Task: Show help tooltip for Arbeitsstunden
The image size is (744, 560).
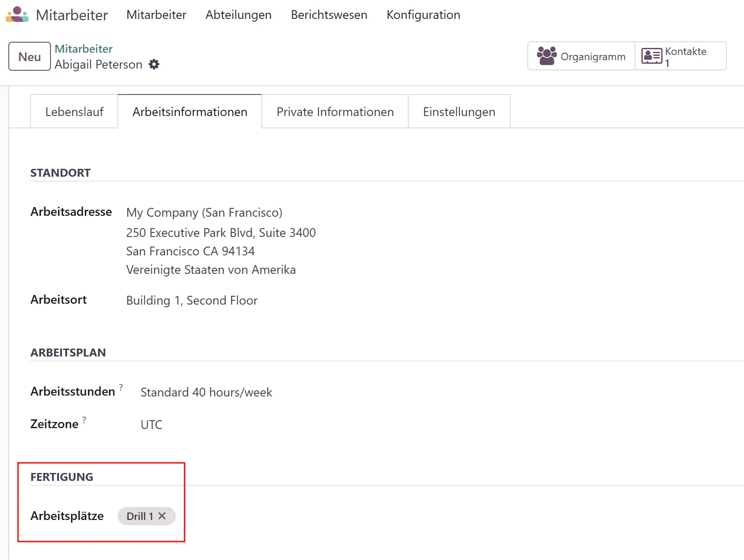Action: click(x=121, y=387)
